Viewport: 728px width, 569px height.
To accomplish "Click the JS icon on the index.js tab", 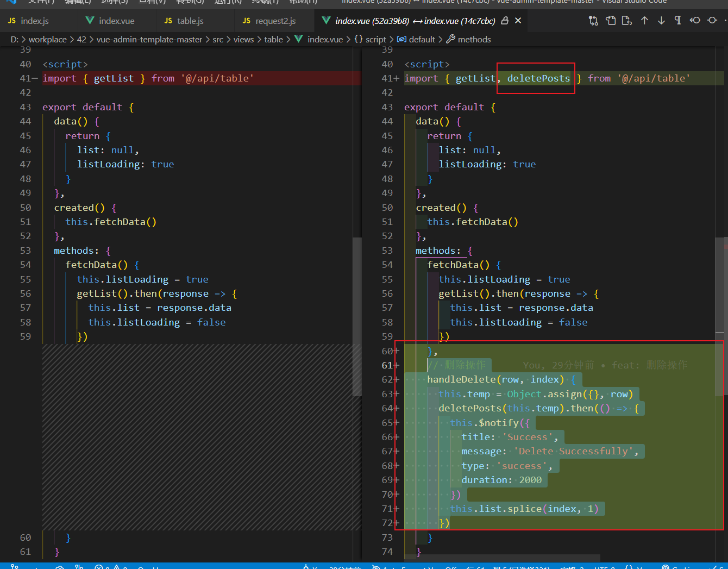I will [x=12, y=21].
